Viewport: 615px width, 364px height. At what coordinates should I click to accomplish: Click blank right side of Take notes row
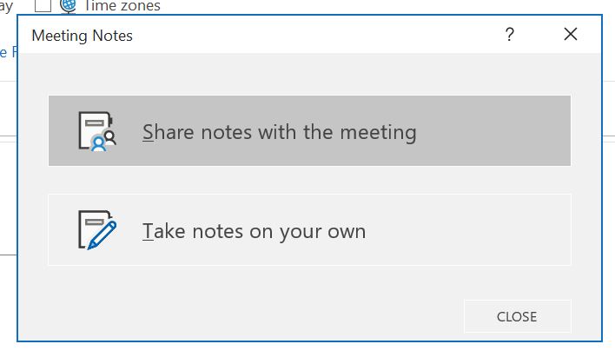pos(486,230)
